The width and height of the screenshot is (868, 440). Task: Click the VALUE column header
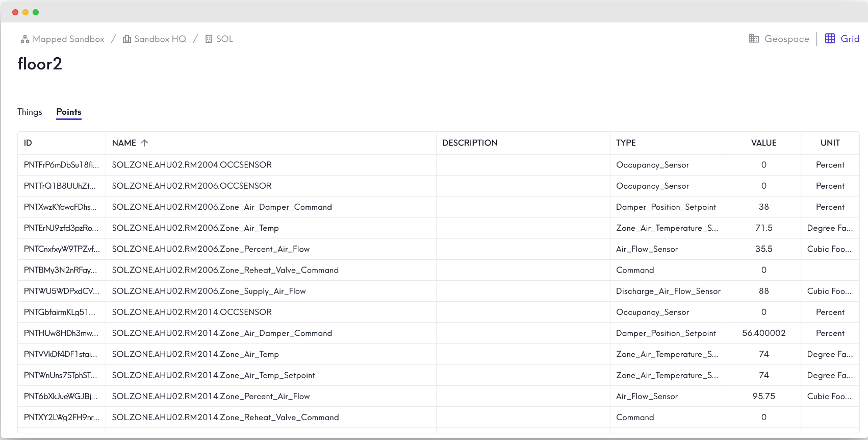764,143
